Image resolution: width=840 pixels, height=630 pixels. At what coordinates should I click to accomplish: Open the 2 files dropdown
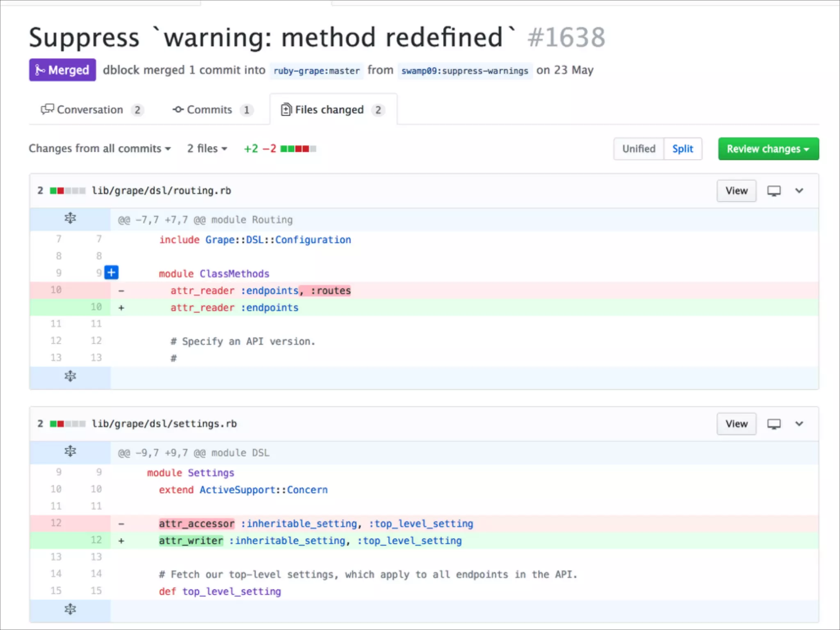207,148
